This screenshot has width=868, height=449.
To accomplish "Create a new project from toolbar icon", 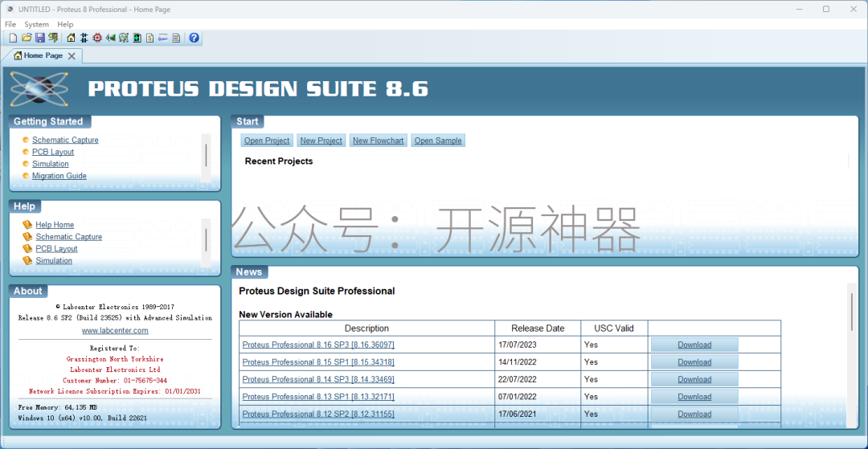I will tap(14, 38).
